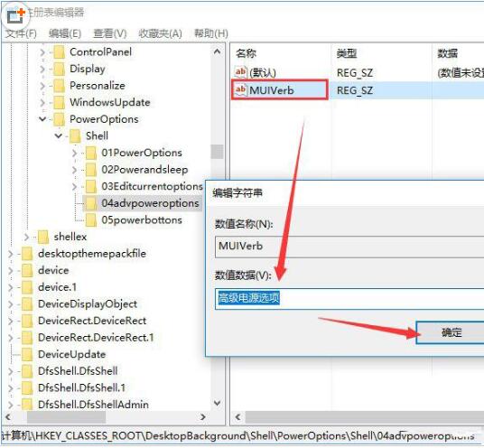This screenshot has height=448, width=484.
Task: Open the 收藏夹(A) menu
Action: (160, 33)
